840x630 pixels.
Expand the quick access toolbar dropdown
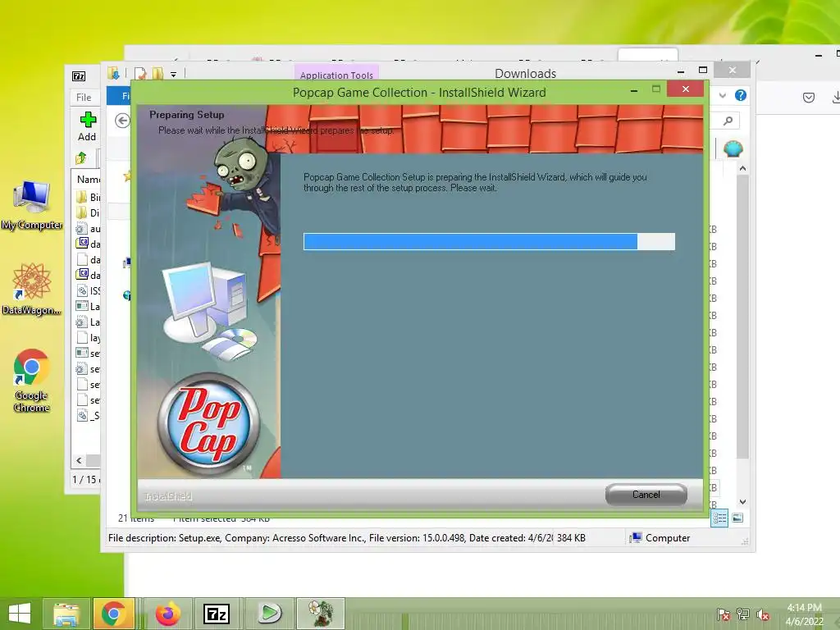[174, 75]
